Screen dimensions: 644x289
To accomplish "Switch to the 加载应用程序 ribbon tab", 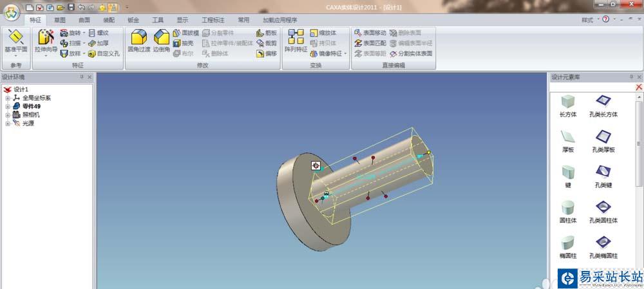I will (280, 20).
